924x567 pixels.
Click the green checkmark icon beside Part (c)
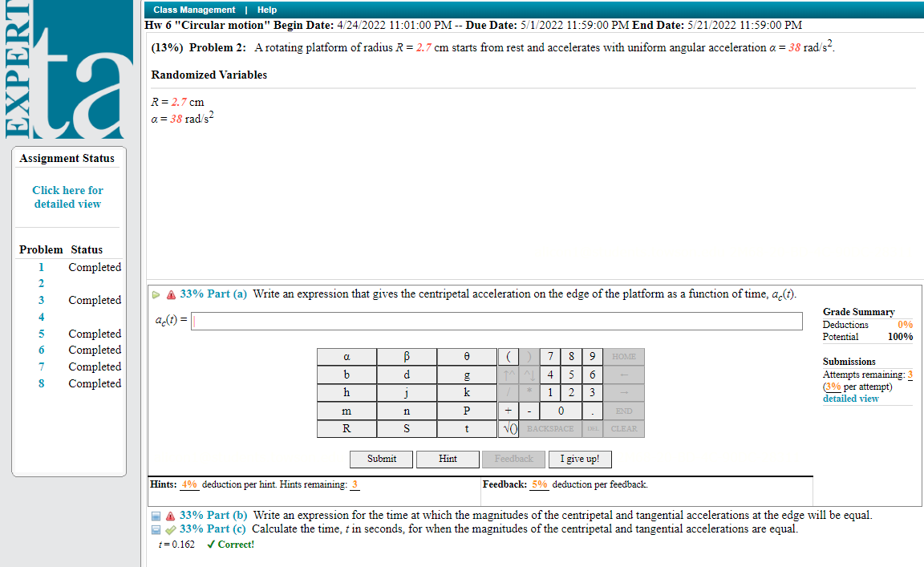click(169, 529)
